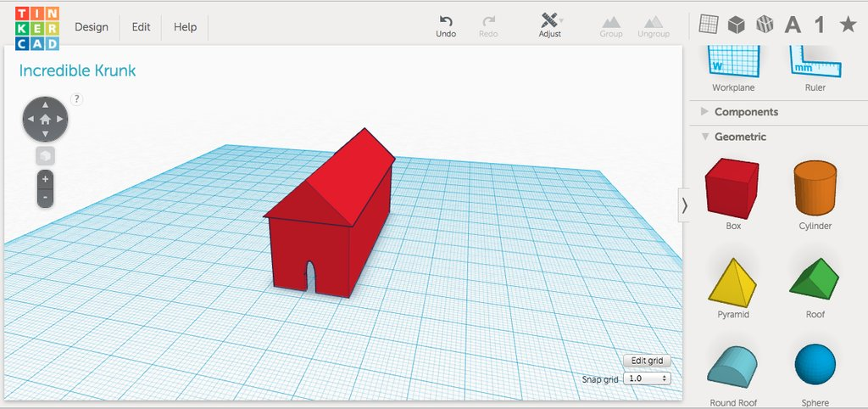Select the blue Sphere shape
This screenshot has width=868, height=409.
point(815,366)
